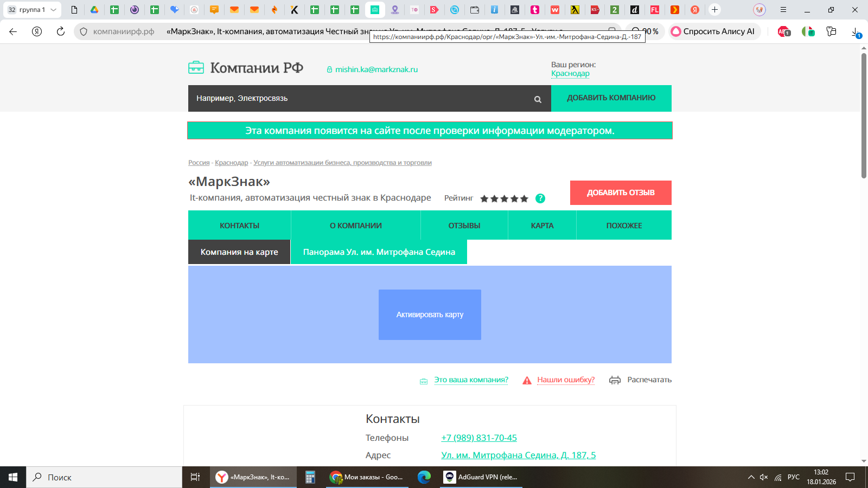Open the yellow-black icon tab

[575, 10]
